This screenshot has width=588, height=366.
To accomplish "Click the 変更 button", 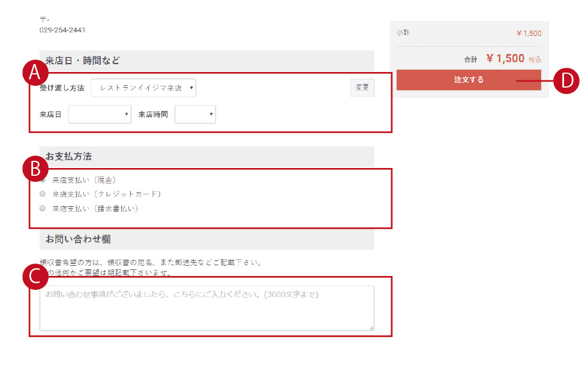I will pos(362,88).
